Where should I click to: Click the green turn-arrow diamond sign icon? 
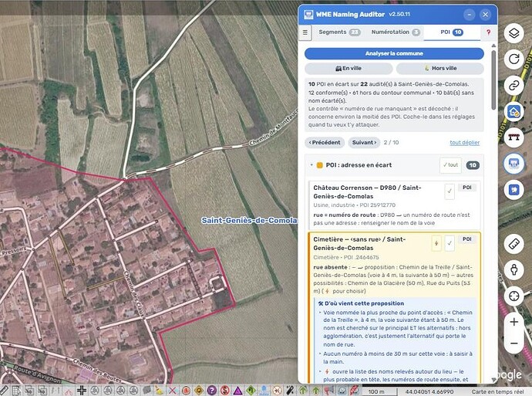coord(251,391)
